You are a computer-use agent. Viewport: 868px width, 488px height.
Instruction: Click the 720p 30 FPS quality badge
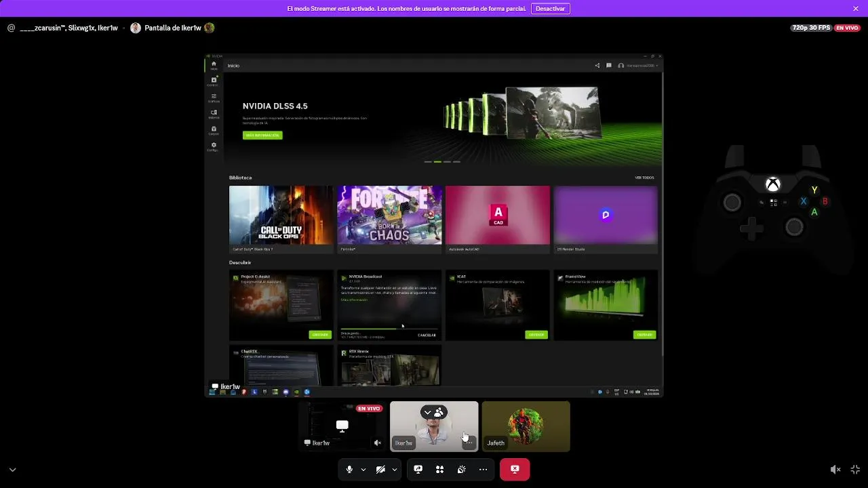pos(810,28)
